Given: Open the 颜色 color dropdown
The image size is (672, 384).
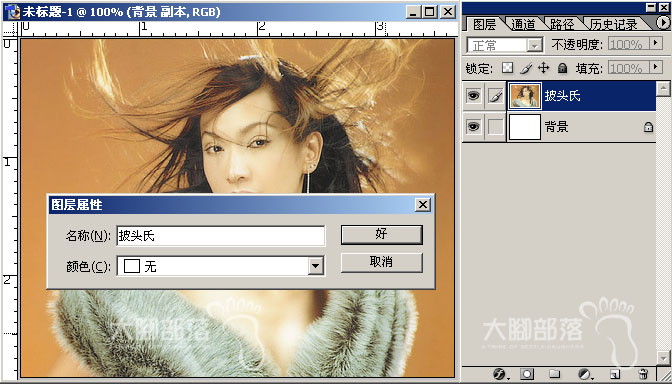Looking at the screenshot, I should pyautogui.click(x=315, y=267).
